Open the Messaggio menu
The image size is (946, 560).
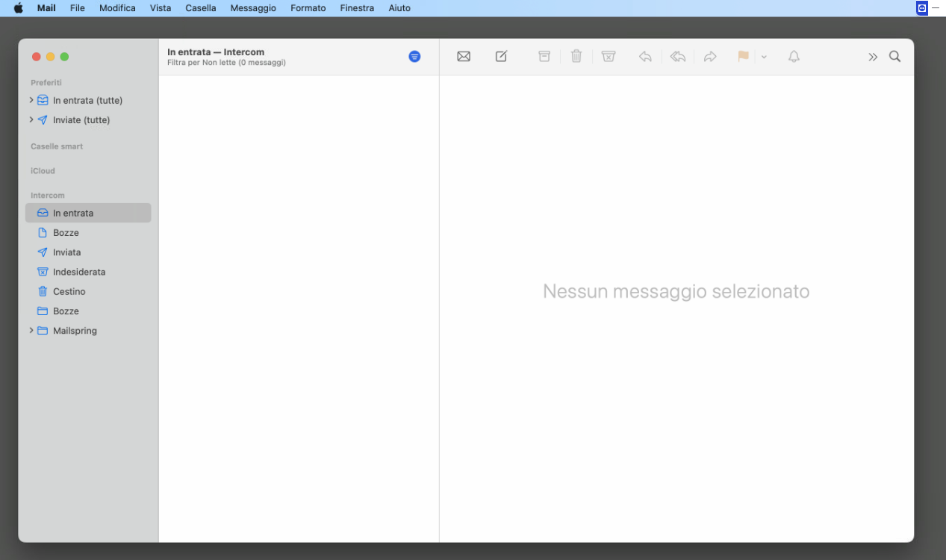coord(253,8)
